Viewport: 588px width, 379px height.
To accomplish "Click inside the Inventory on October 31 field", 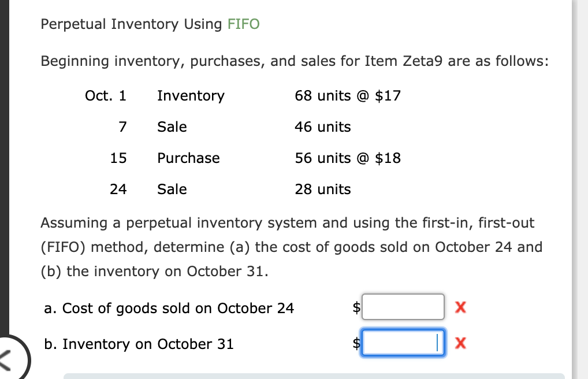I will [403, 342].
